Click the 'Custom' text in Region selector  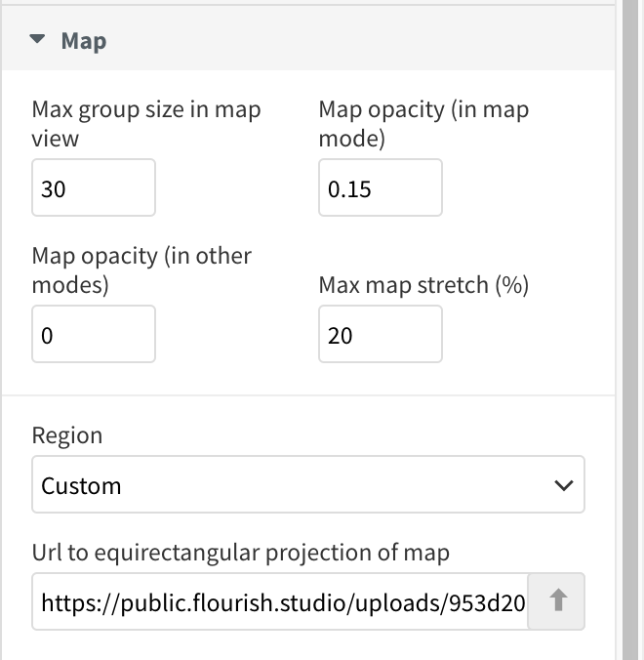(x=81, y=486)
